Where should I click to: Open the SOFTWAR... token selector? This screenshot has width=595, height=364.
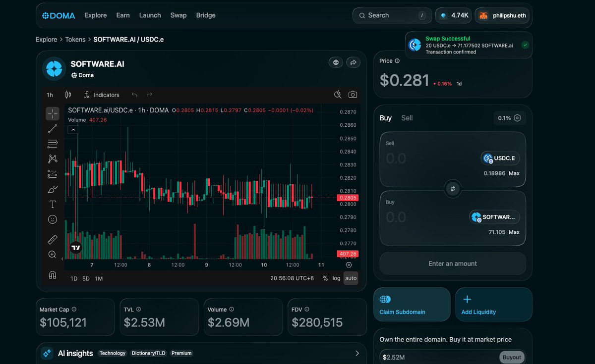click(494, 217)
